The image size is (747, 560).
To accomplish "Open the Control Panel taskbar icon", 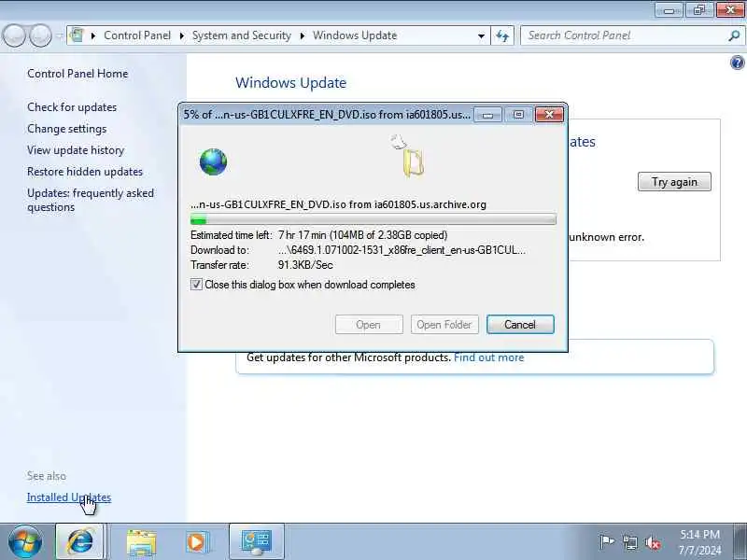I will click(x=256, y=541).
